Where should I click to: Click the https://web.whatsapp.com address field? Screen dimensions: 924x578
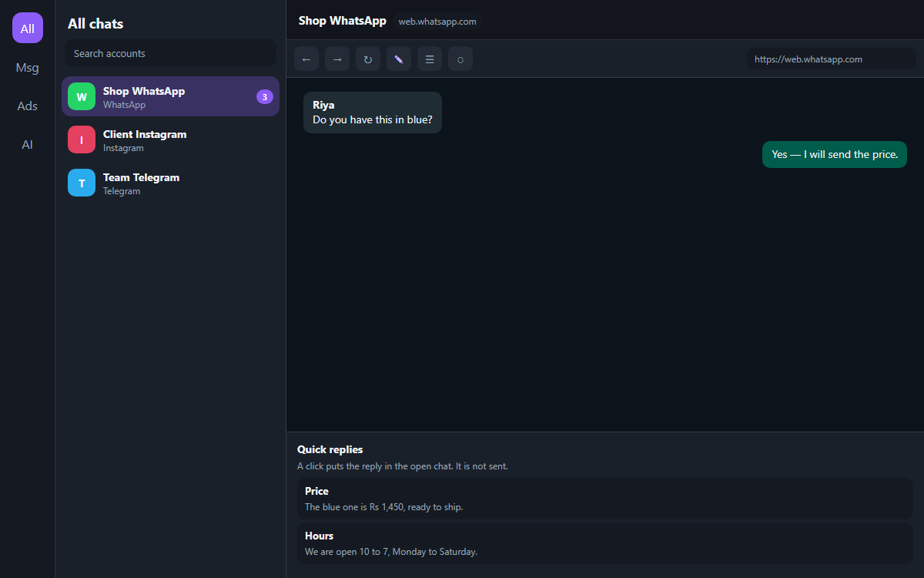point(832,59)
